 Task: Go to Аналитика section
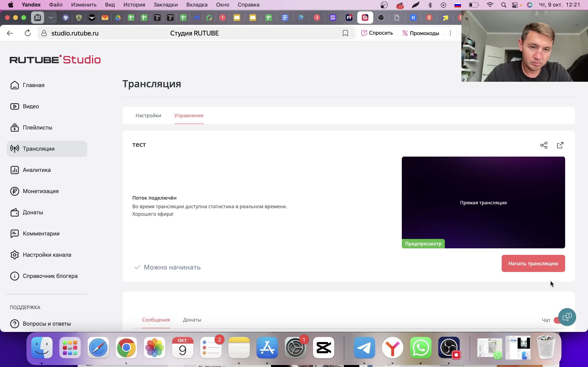coord(37,170)
